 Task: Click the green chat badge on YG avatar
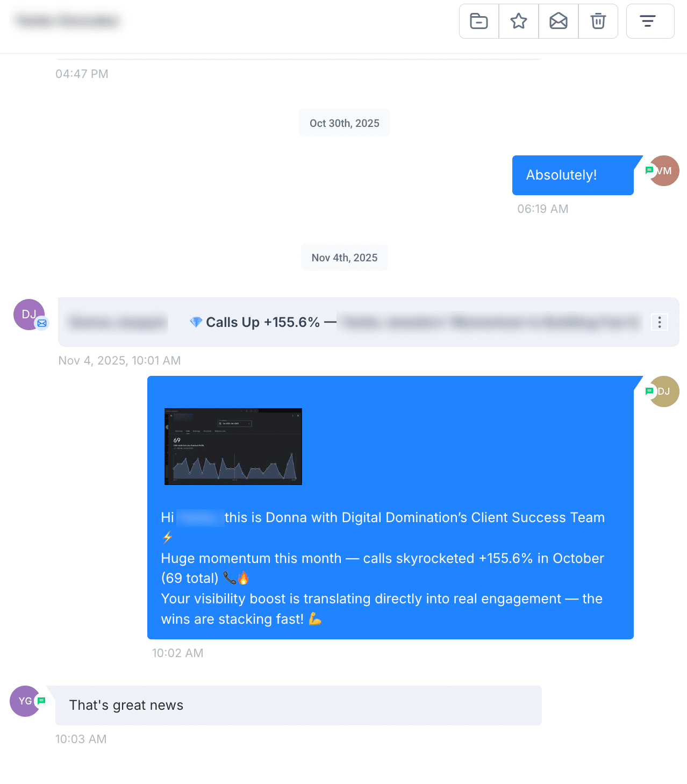tap(41, 701)
